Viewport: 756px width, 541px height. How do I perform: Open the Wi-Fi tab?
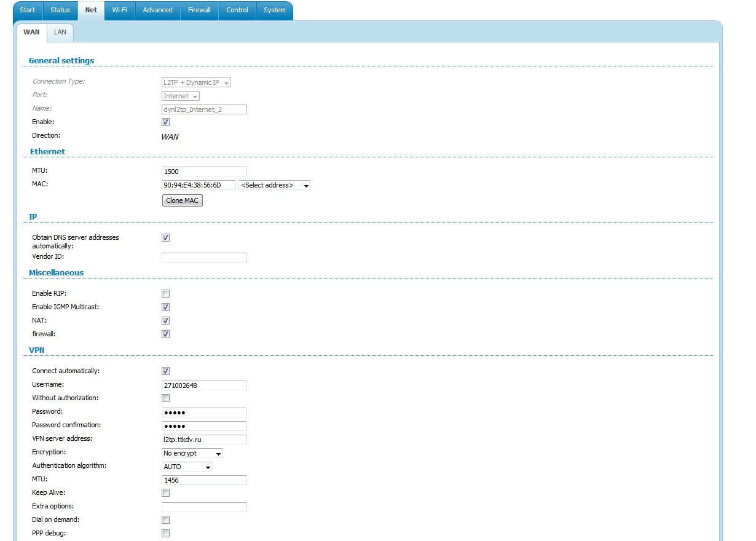click(119, 10)
